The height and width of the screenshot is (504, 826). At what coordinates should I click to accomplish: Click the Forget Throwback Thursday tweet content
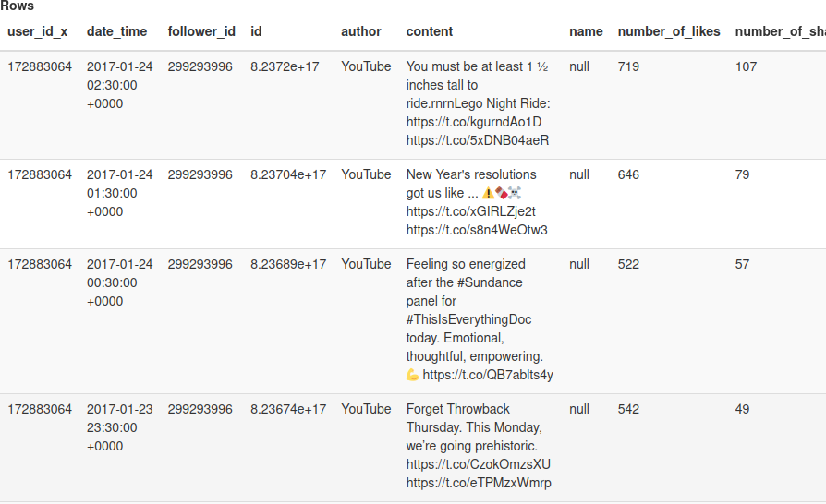pos(478,446)
